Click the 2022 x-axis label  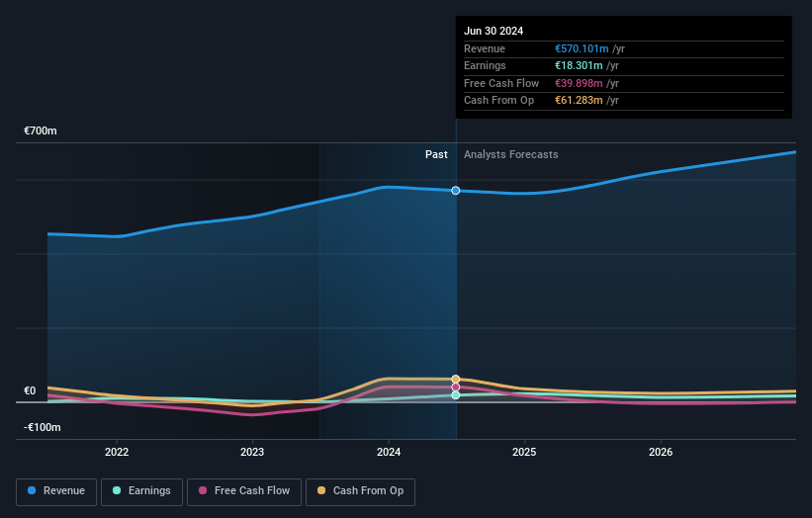[117, 452]
